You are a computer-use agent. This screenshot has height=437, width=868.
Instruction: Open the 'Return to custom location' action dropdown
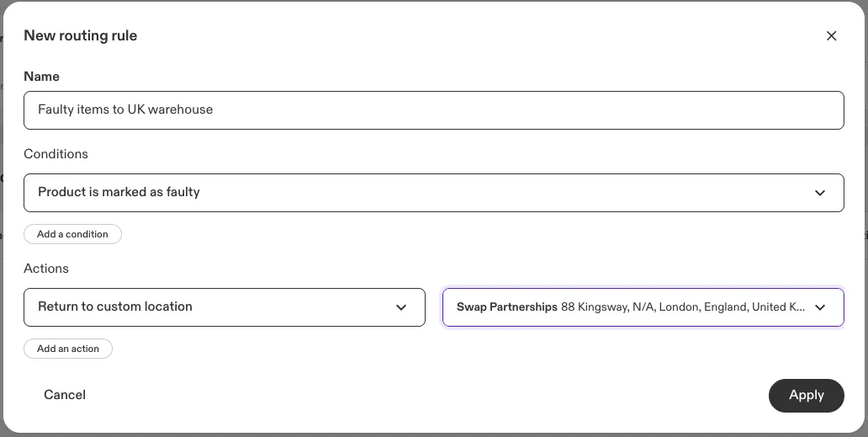(x=225, y=307)
